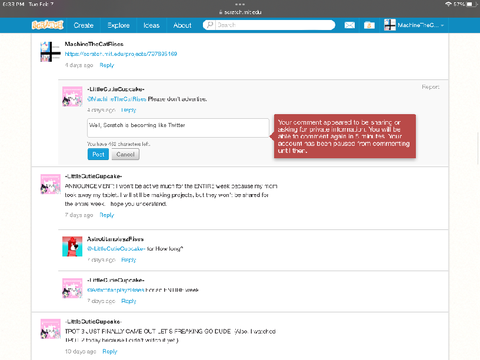Click the search magnifier icon
The image size is (480, 360).
pyautogui.click(x=210, y=25)
